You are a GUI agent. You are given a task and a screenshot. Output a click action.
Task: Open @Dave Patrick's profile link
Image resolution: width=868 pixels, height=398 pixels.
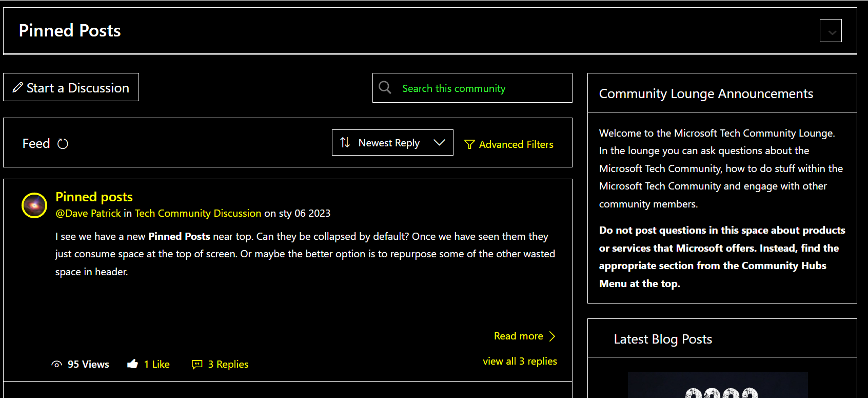tap(88, 213)
